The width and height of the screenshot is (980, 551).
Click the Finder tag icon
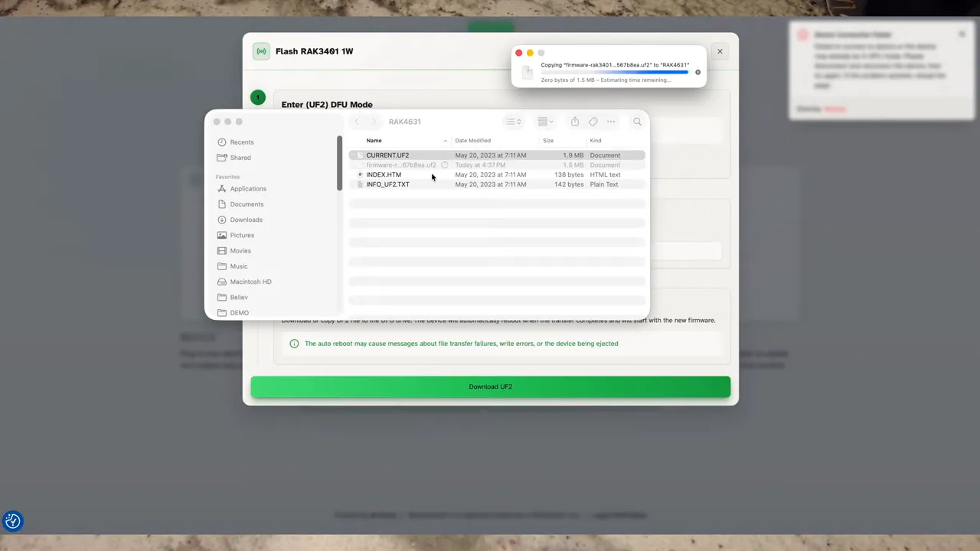point(593,122)
